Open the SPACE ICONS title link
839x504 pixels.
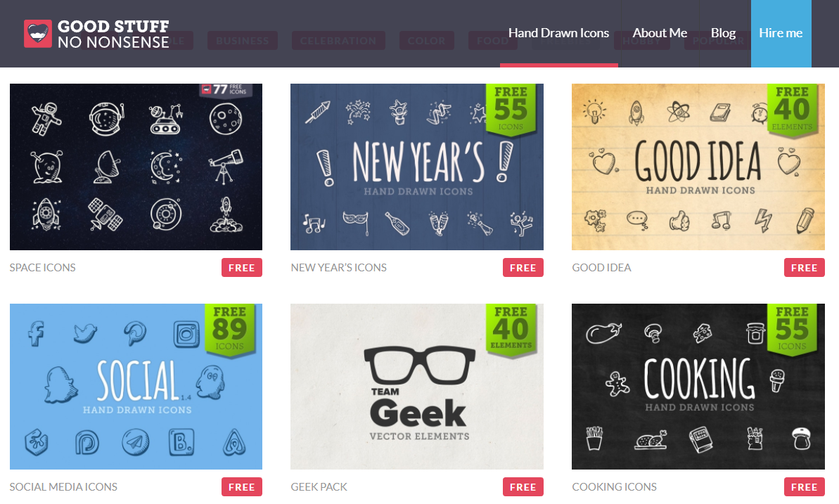[x=43, y=268]
